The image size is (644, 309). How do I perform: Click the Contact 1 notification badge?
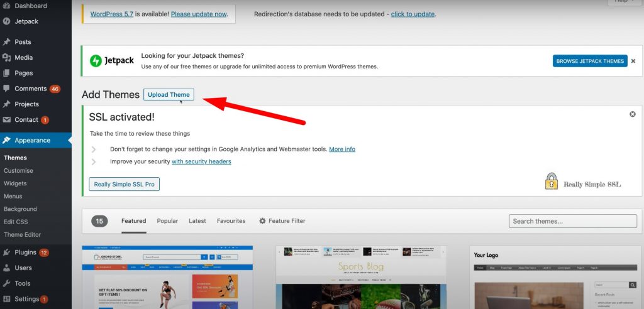pos(45,120)
